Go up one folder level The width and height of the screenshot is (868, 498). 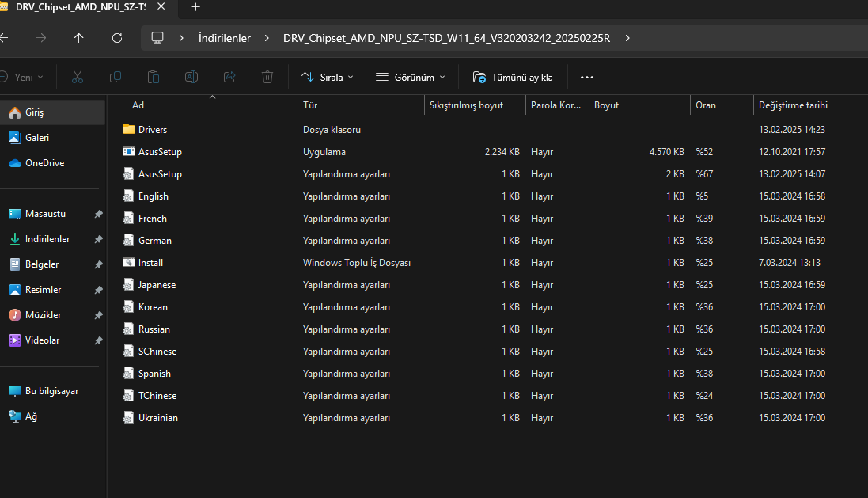tap(78, 38)
